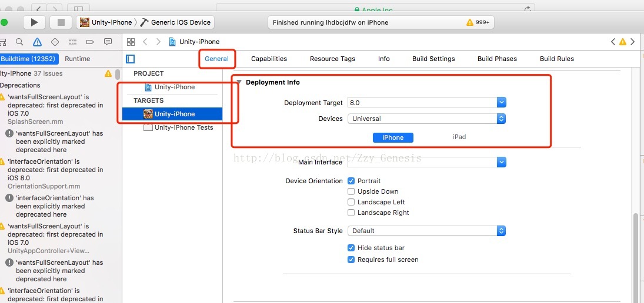
Task: Click the hammer icon for Generic iOS Device
Action: click(x=144, y=22)
